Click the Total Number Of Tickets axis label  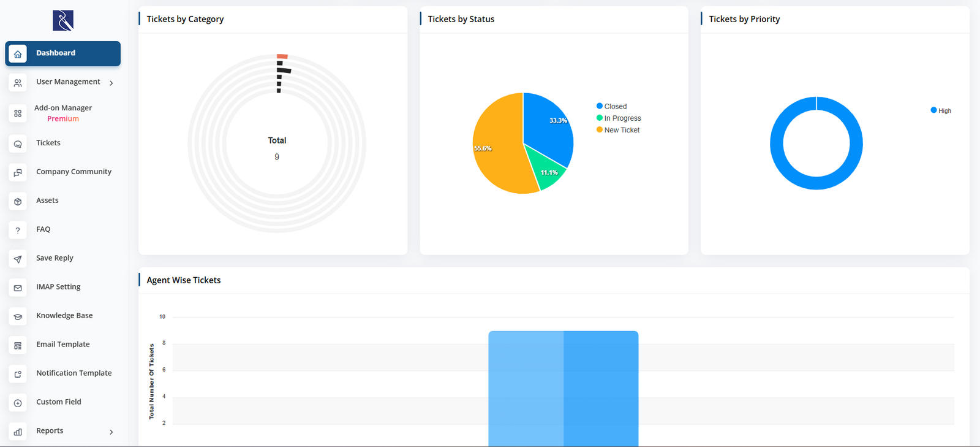click(151, 381)
